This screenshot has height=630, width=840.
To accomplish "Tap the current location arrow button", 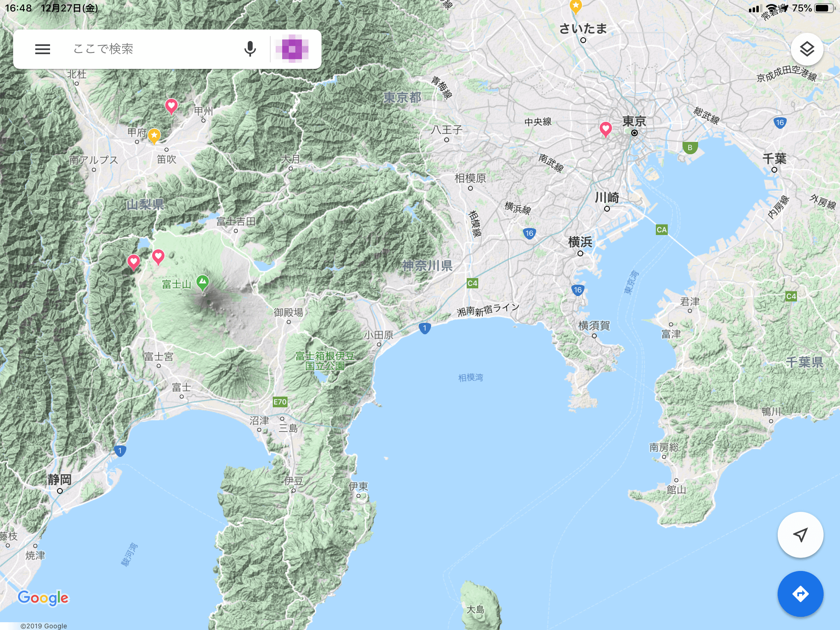I will [x=800, y=535].
